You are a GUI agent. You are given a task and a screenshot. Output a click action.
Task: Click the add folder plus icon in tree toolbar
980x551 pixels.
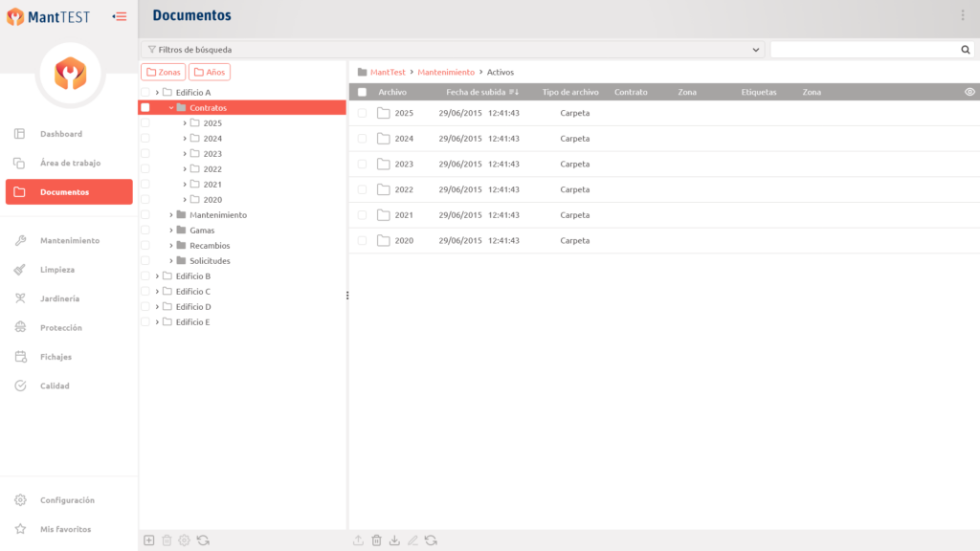click(x=148, y=540)
